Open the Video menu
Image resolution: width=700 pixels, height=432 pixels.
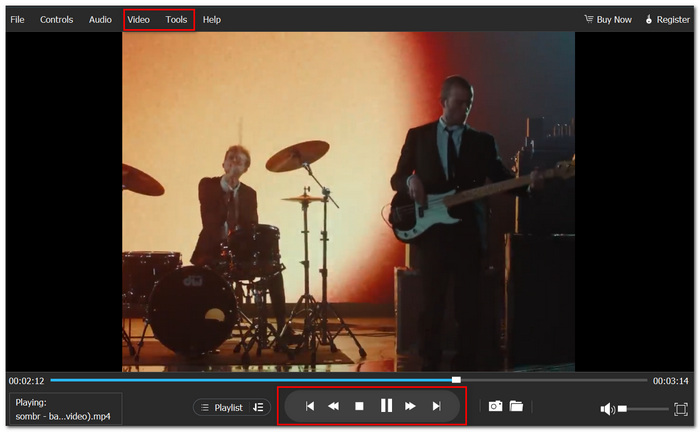click(x=138, y=20)
